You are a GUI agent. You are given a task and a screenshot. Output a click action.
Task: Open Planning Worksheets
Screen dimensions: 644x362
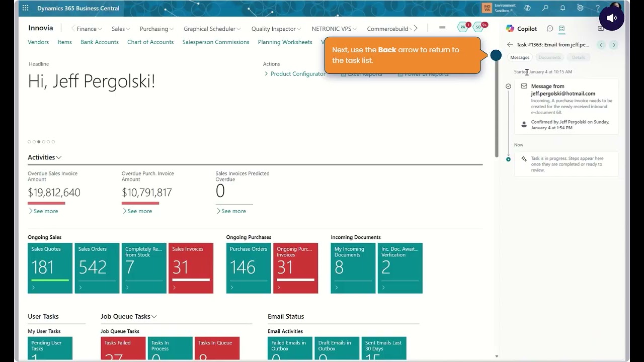(x=285, y=42)
